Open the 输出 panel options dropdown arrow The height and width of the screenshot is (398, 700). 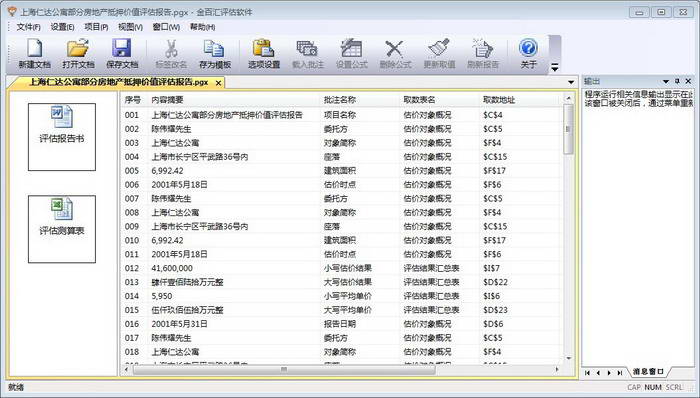click(x=666, y=81)
